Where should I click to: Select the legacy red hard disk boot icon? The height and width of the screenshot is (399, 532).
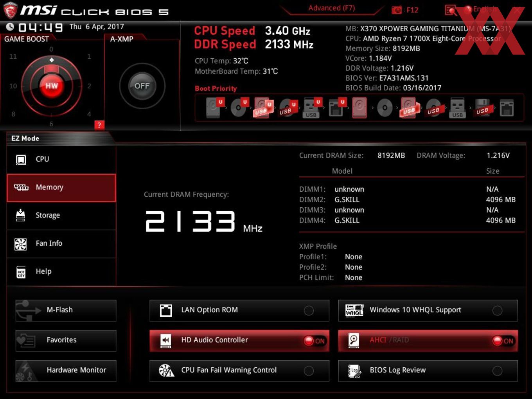pyautogui.click(x=359, y=108)
